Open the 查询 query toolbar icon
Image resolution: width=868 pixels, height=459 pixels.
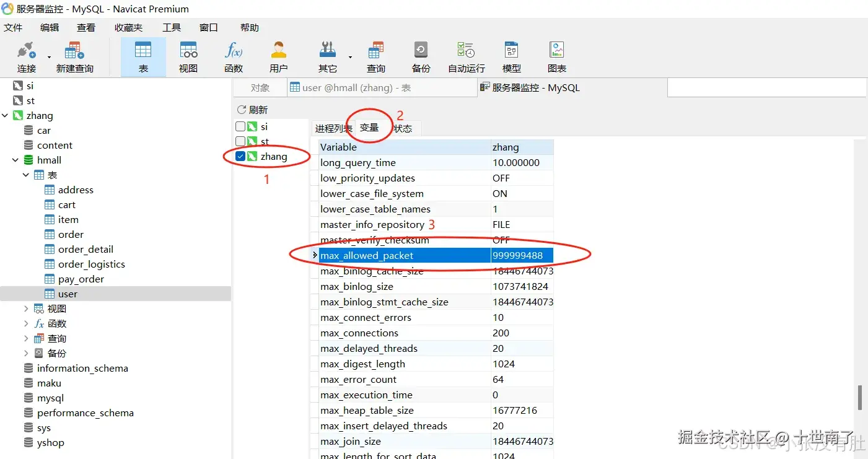coord(376,57)
